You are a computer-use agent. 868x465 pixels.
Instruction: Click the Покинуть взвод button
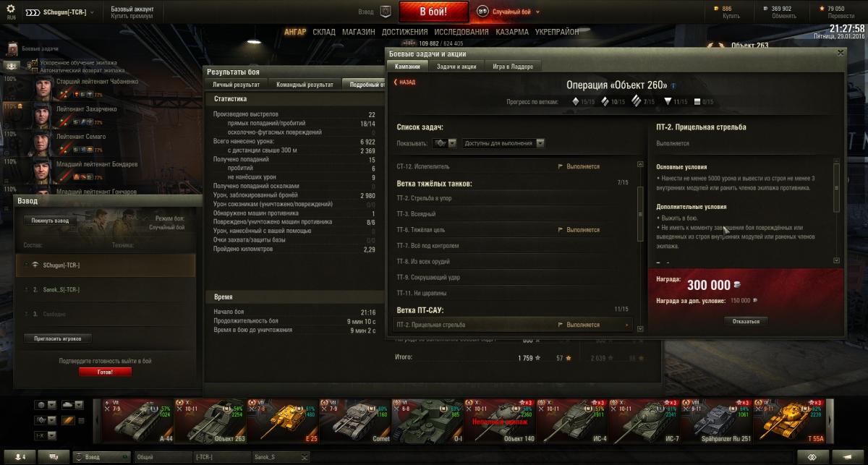pyautogui.click(x=51, y=221)
